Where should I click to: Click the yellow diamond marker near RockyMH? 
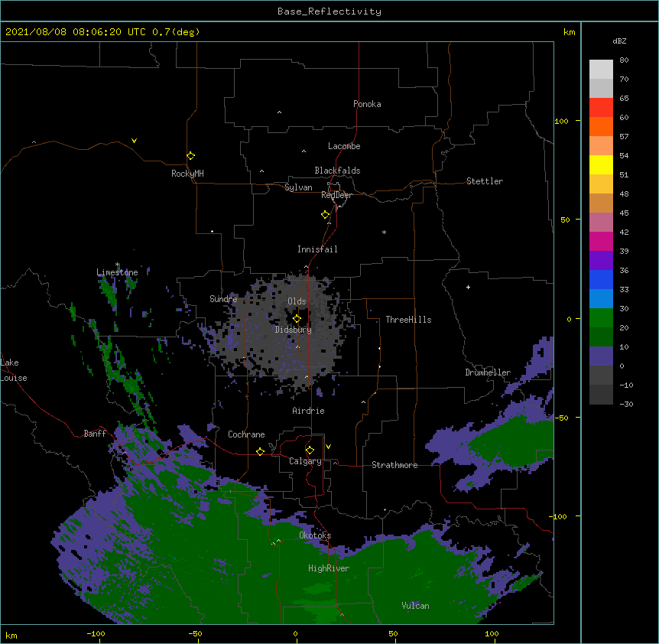click(191, 156)
